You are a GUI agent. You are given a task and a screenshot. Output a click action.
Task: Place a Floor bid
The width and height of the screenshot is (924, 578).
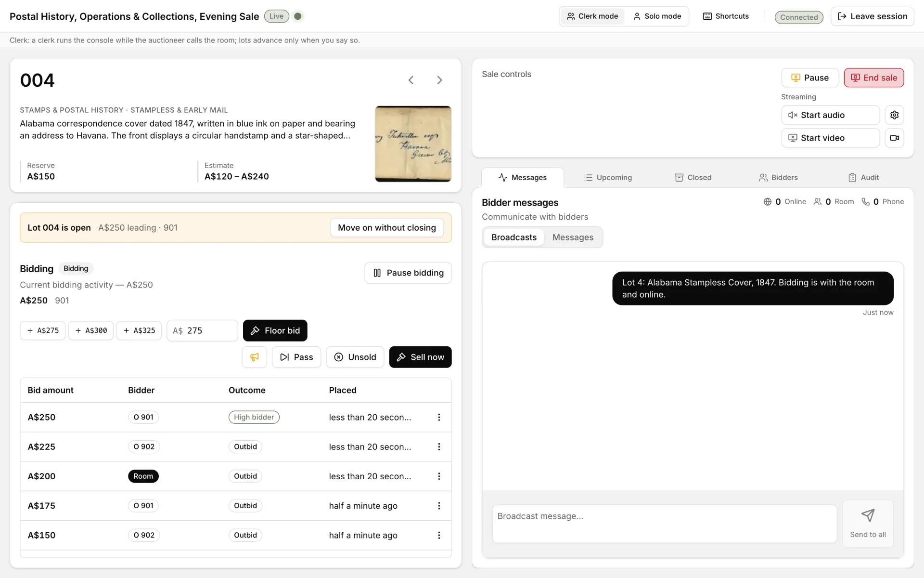coord(275,330)
